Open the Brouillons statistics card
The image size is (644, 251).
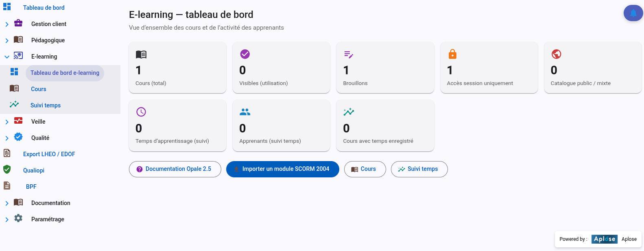(x=385, y=68)
